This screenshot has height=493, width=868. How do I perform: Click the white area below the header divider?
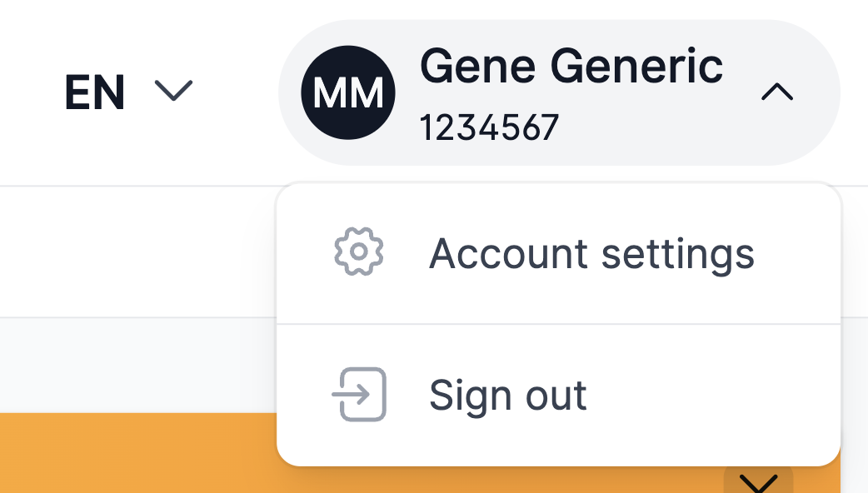click(x=138, y=251)
